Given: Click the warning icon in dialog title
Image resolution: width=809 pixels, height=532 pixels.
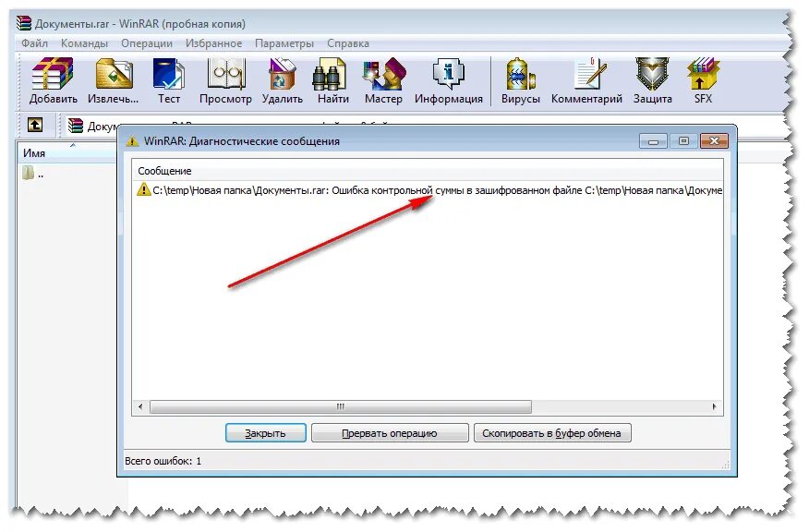Looking at the screenshot, I should click(132, 141).
